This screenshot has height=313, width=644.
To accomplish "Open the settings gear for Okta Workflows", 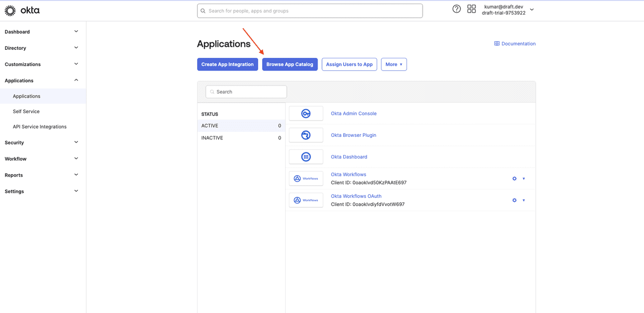I will click(x=514, y=178).
